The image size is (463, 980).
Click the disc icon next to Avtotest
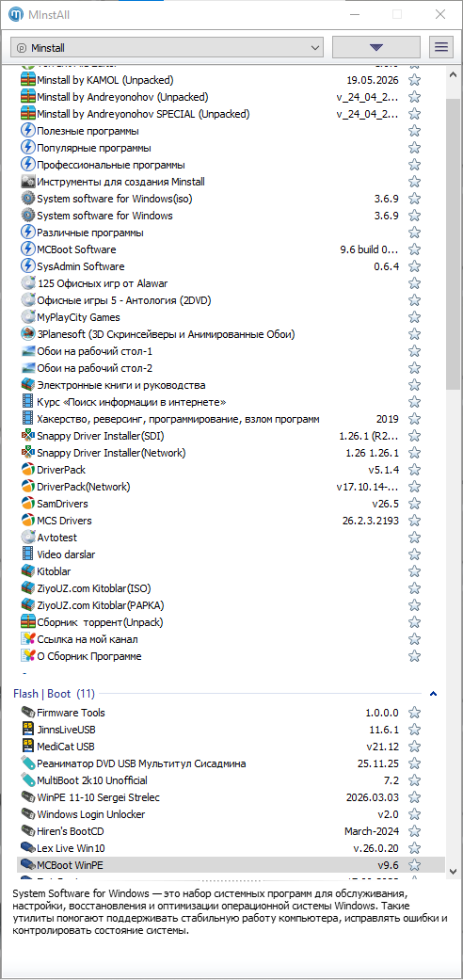pos(28,538)
